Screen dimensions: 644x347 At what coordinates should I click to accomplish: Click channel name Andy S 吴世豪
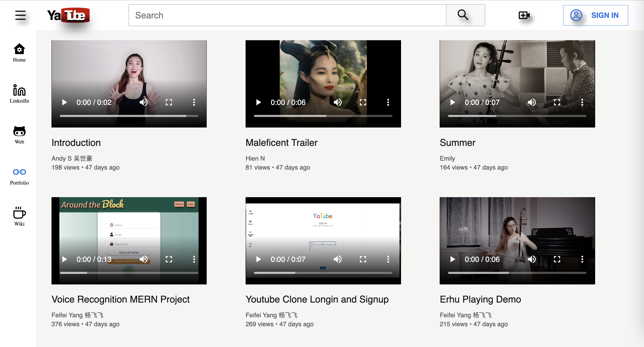72,158
